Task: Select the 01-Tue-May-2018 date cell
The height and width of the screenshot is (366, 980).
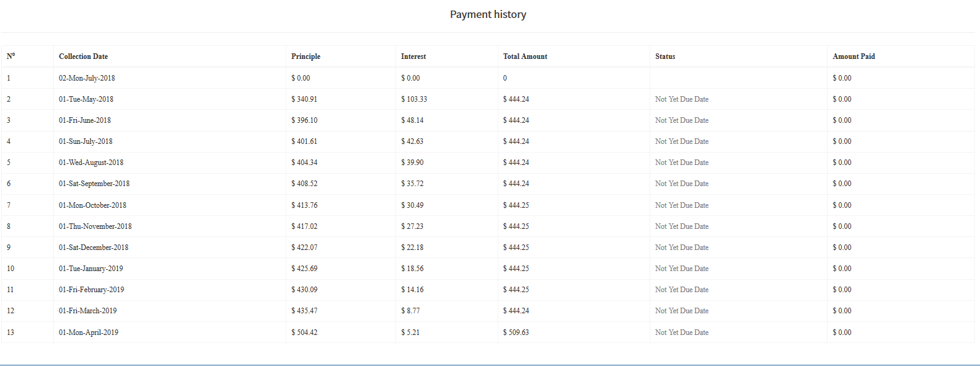Action: pos(86,99)
